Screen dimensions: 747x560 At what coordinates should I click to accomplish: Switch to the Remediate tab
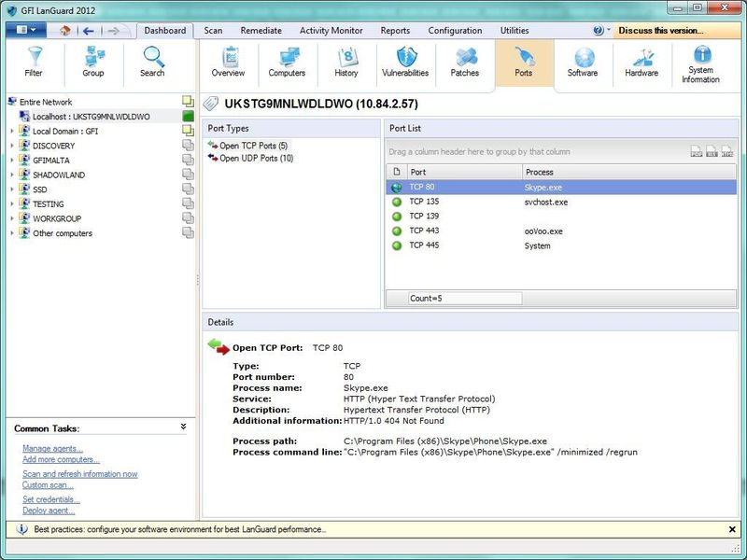click(261, 31)
